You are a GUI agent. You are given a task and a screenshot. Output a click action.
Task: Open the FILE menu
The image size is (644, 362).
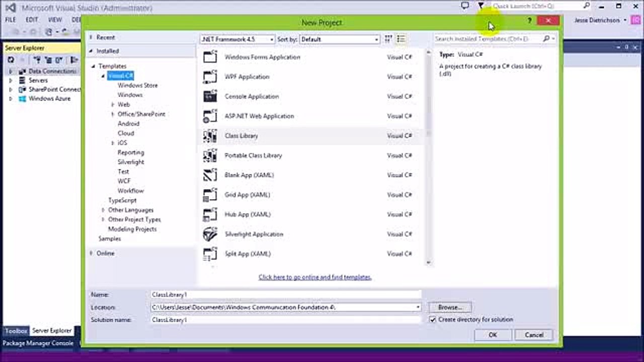pos(11,20)
